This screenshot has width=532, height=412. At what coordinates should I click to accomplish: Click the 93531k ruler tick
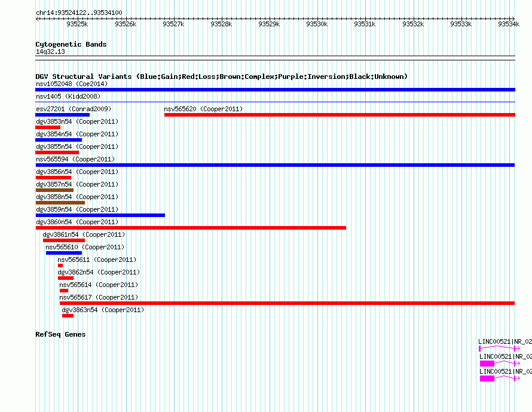[365, 24]
